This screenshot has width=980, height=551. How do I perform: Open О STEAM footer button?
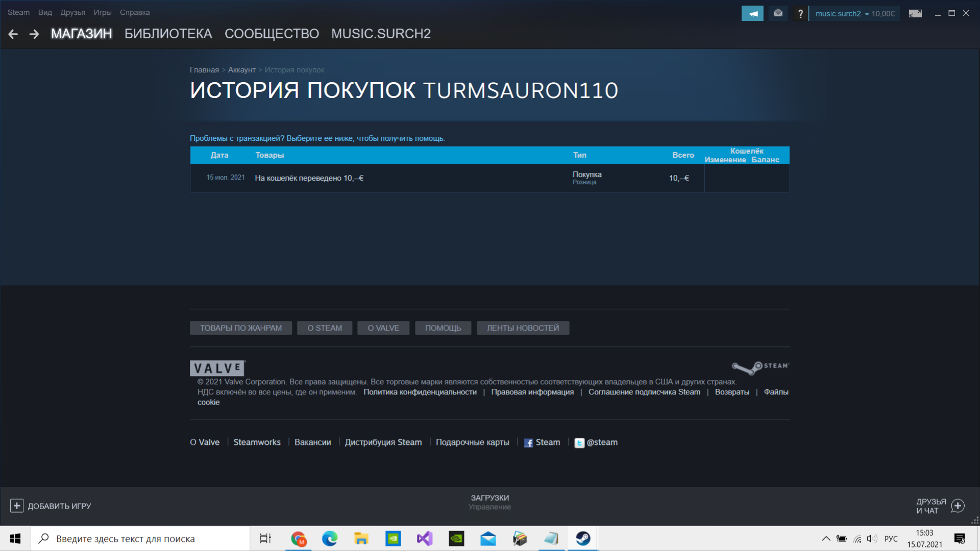325,328
